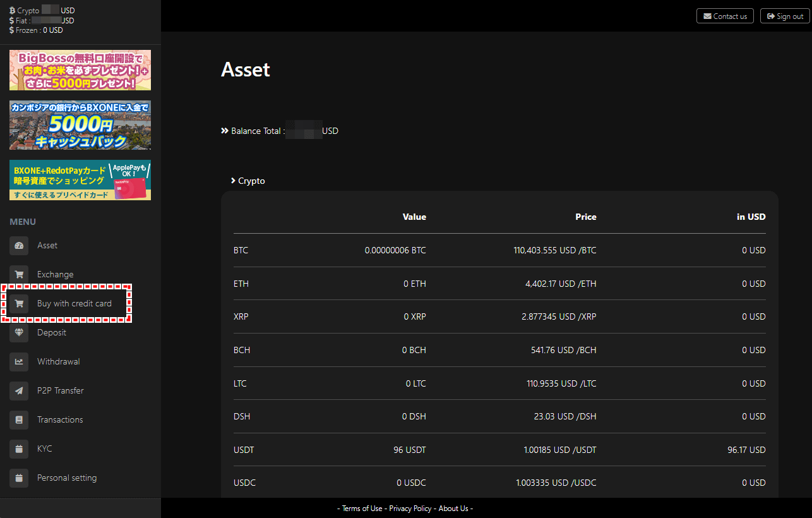
Task: Click the 541.76 USD /BCH price
Action: (x=563, y=350)
